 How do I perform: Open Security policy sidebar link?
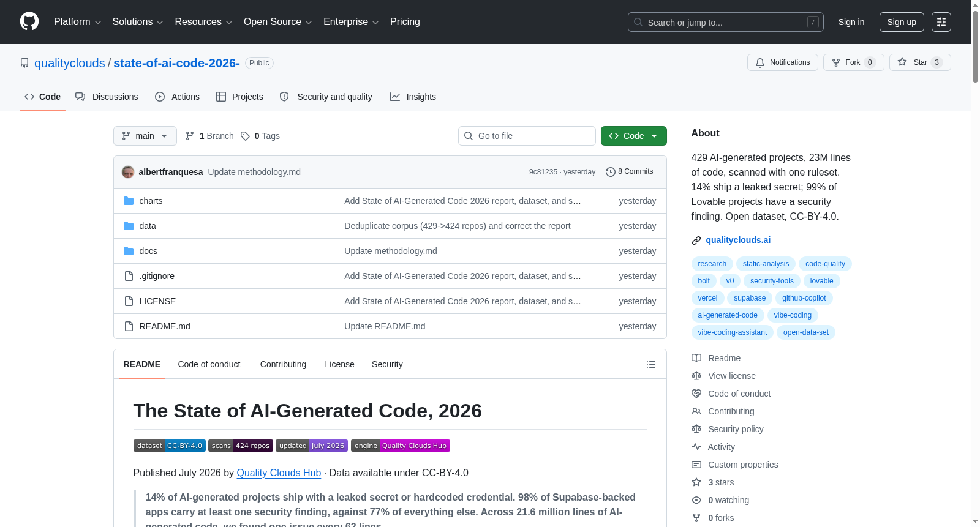click(x=728, y=429)
